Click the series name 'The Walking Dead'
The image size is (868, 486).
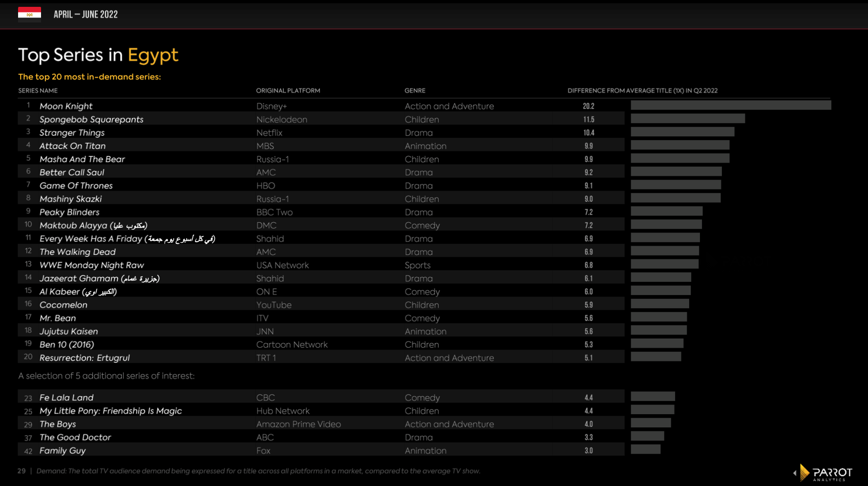[x=78, y=252]
